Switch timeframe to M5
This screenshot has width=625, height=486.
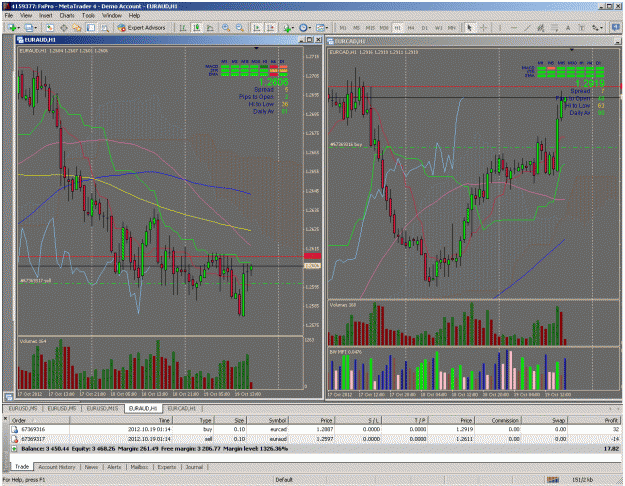click(x=356, y=28)
